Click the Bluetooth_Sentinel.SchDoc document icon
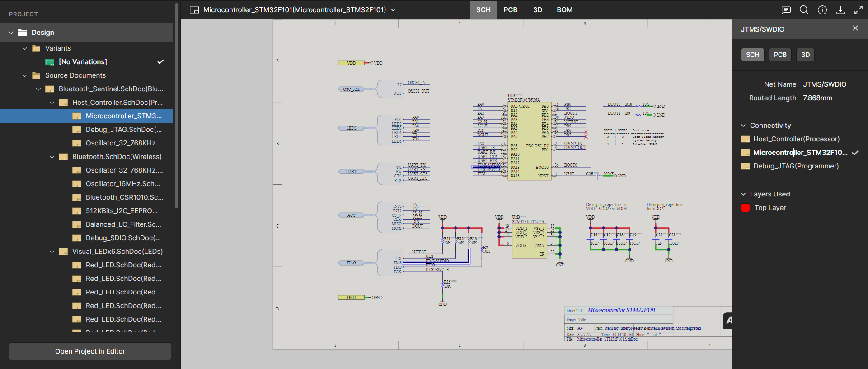This screenshot has width=868, height=369. (50, 89)
